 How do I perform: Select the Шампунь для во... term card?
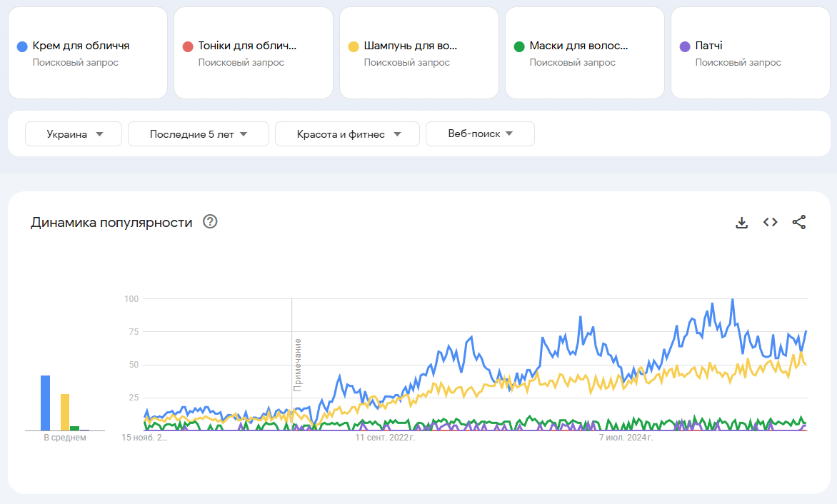(x=411, y=46)
